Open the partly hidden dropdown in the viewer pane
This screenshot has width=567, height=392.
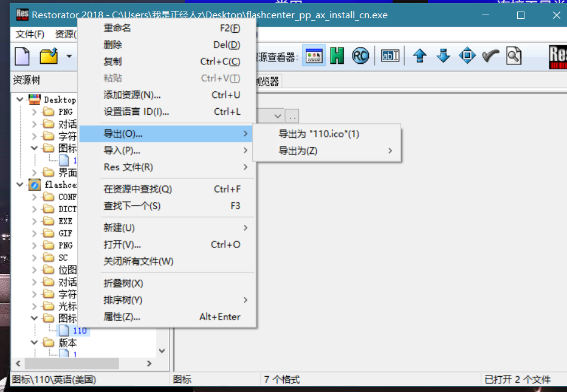pos(277,116)
